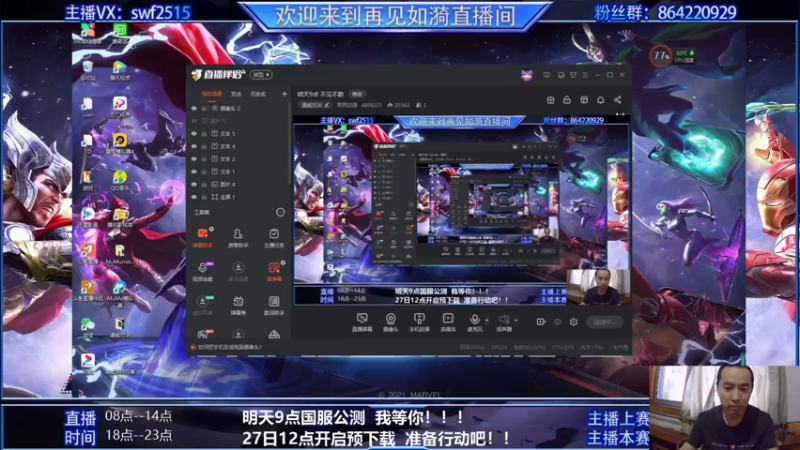Show the hidden 图片 5 layer

click(x=194, y=121)
